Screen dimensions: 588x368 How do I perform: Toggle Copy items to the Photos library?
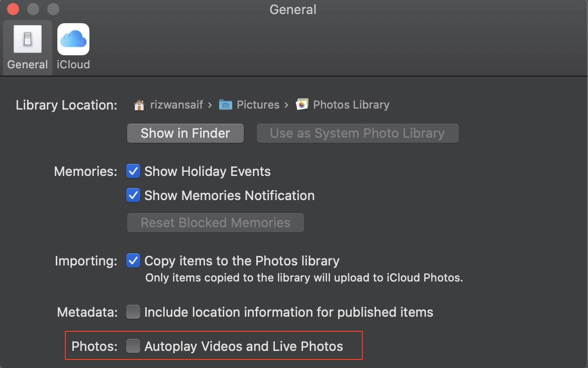point(133,261)
